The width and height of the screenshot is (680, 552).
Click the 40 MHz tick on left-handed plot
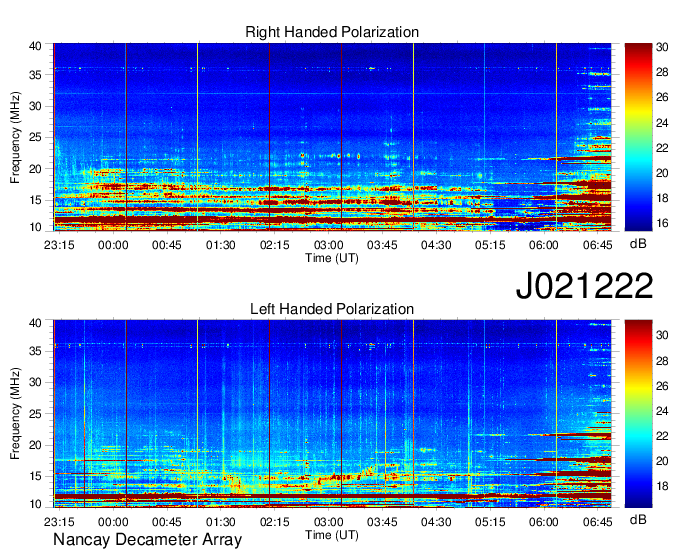click(x=35, y=323)
